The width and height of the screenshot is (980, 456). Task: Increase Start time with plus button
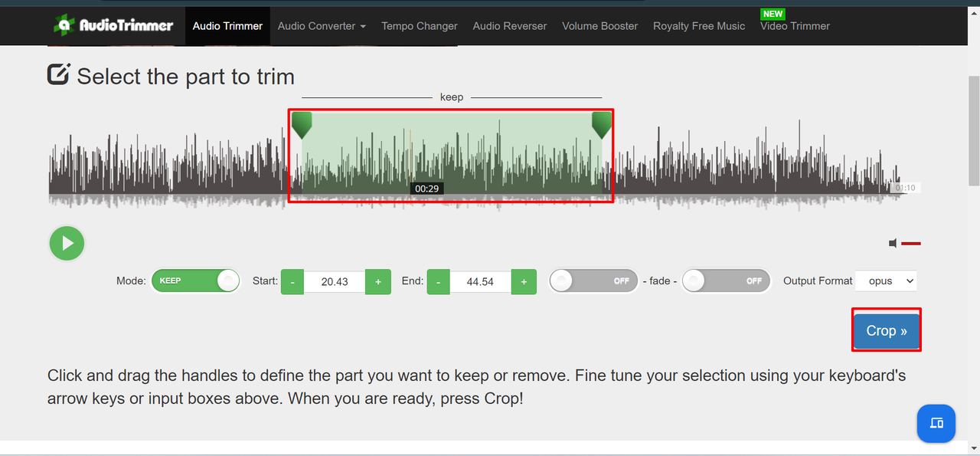click(378, 282)
